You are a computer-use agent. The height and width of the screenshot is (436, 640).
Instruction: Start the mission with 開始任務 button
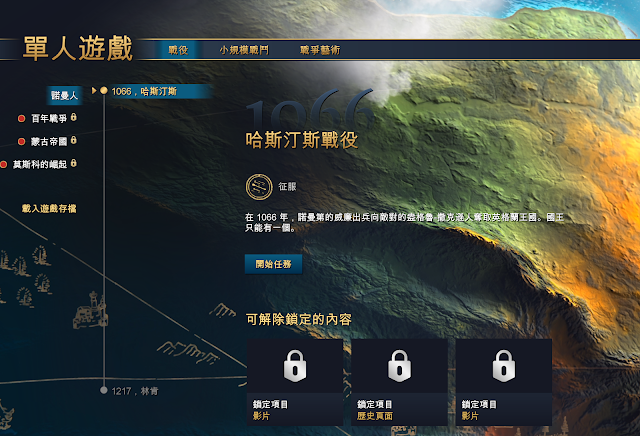click(273, 264)
